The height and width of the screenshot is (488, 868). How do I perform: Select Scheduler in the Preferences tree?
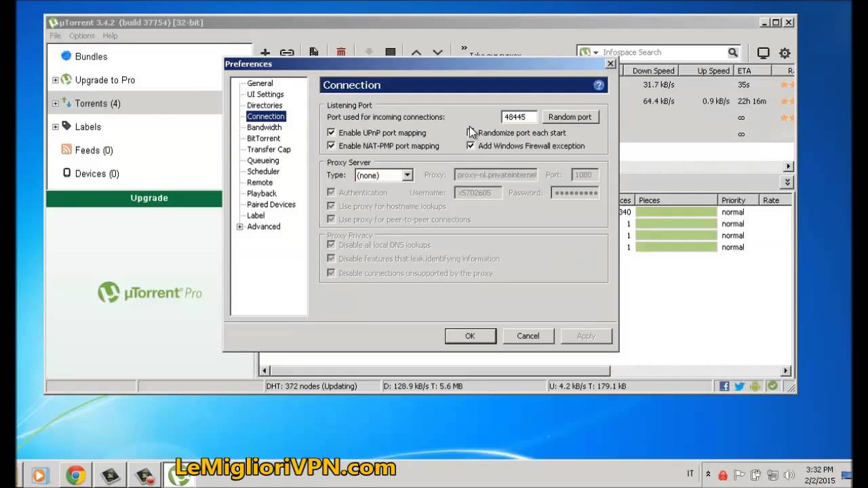(x=263, y=171)
